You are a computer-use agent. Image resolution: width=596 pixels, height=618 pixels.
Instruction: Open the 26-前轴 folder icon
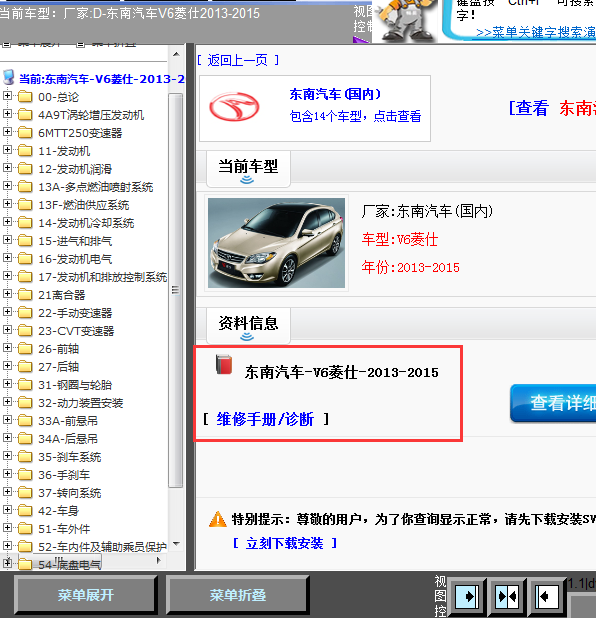coord(25,348)
